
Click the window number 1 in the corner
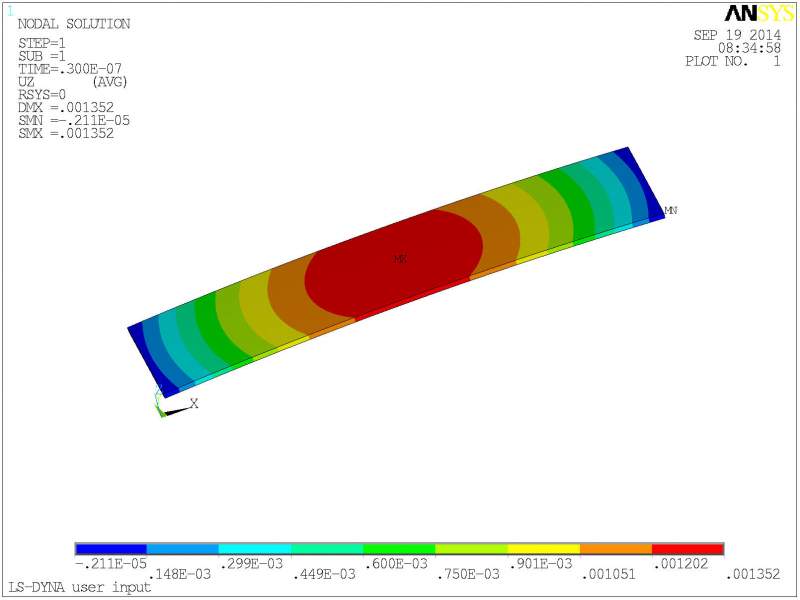10,11
